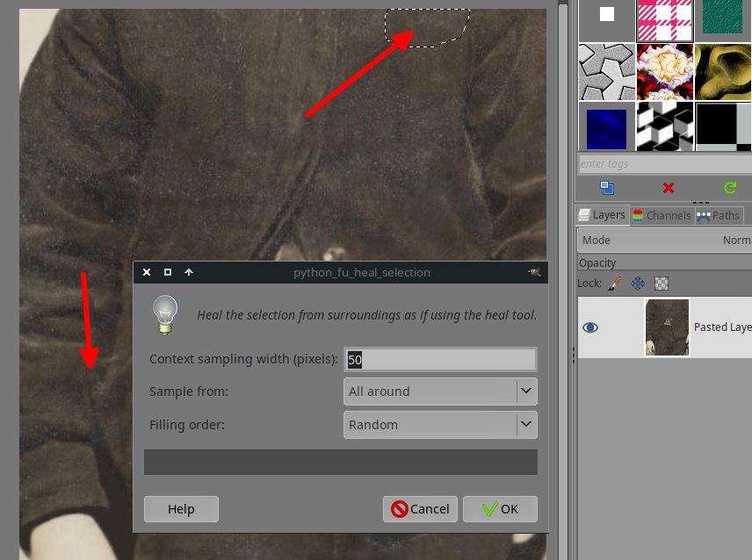Click the Cancel button
The width and height of the screenshot is (752, 560).
tap(420, 509)
